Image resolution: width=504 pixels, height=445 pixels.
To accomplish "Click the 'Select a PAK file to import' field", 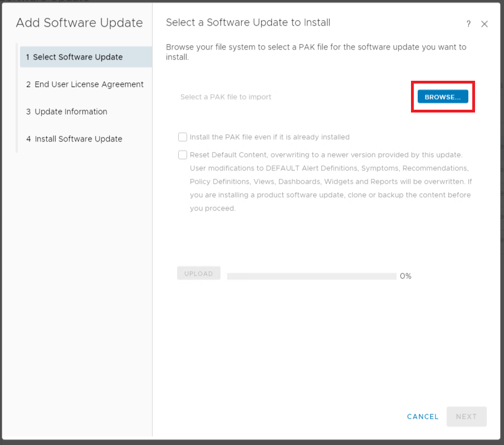I will [x=226, y=97].
